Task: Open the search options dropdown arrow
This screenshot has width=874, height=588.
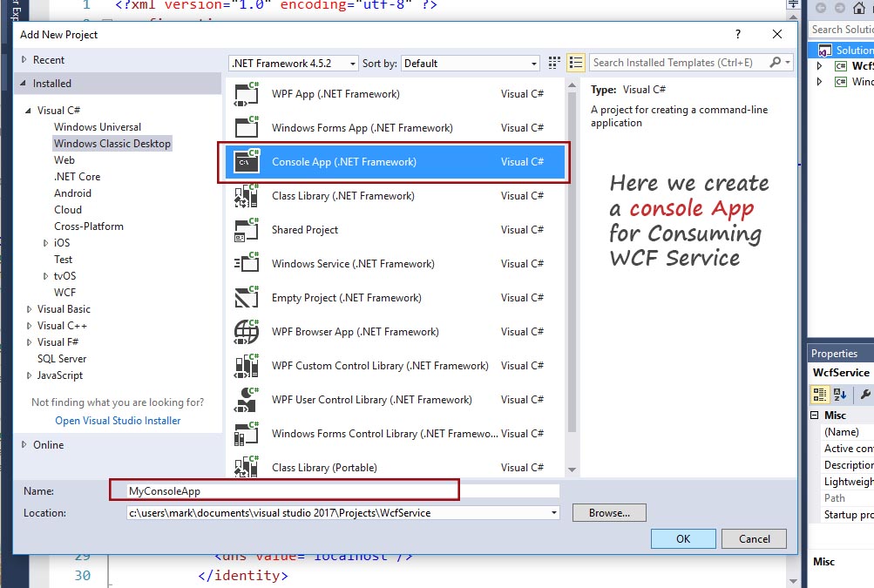Action: pos(788,63)
